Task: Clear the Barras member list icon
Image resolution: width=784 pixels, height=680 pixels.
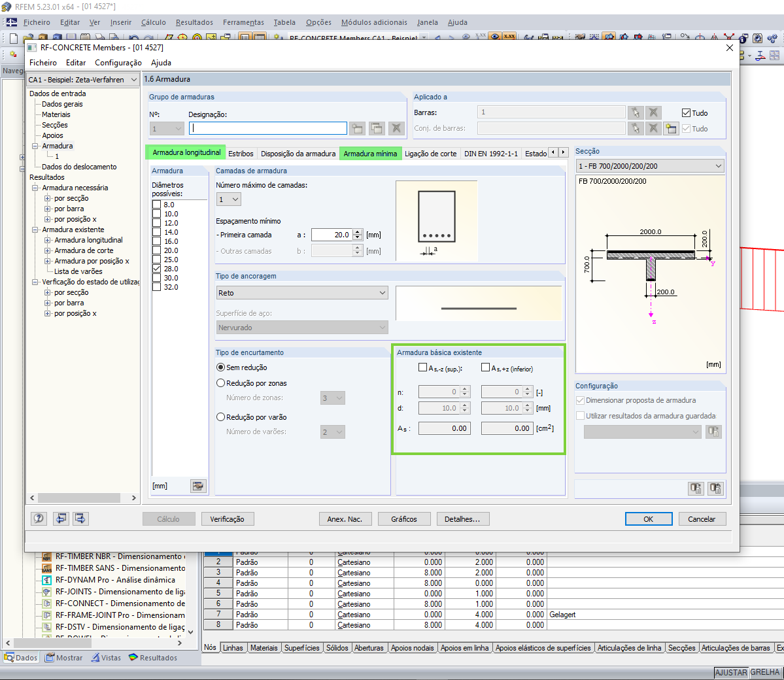Action: coord(653,112)
